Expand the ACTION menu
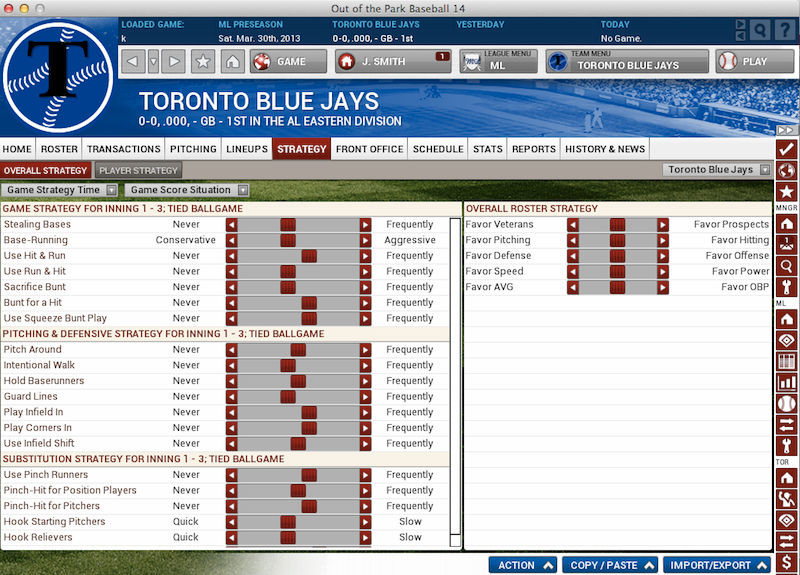 click(x=522, y=565)
